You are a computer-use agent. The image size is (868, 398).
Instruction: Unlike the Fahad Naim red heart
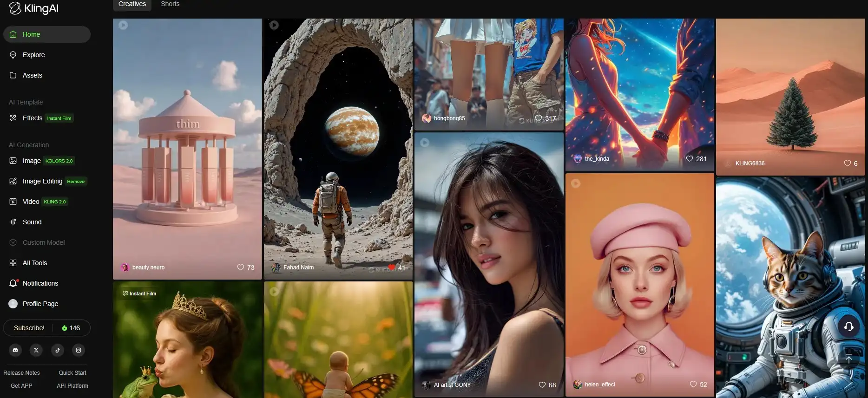392,267
